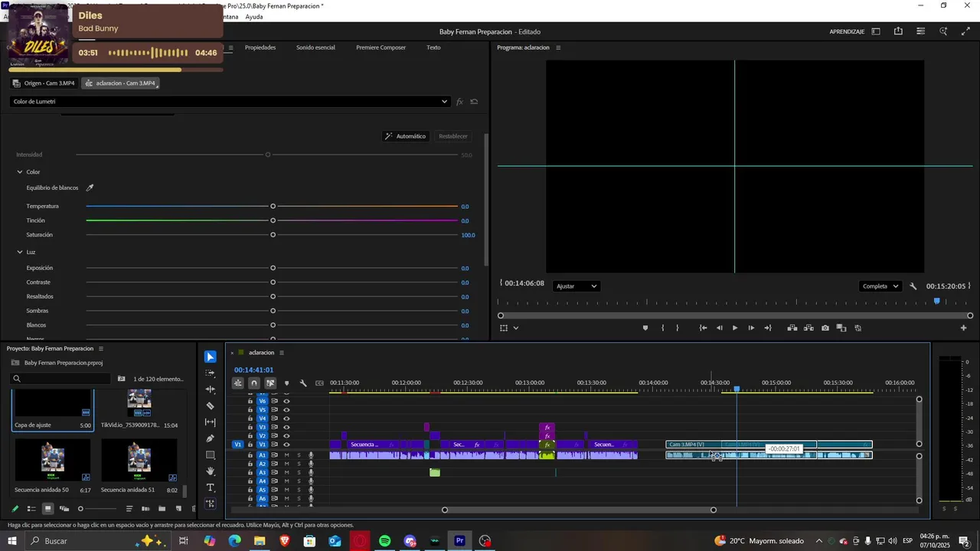The image size is (980, 551).
Task: Go to In point in Program monitor
Action: 703,328
